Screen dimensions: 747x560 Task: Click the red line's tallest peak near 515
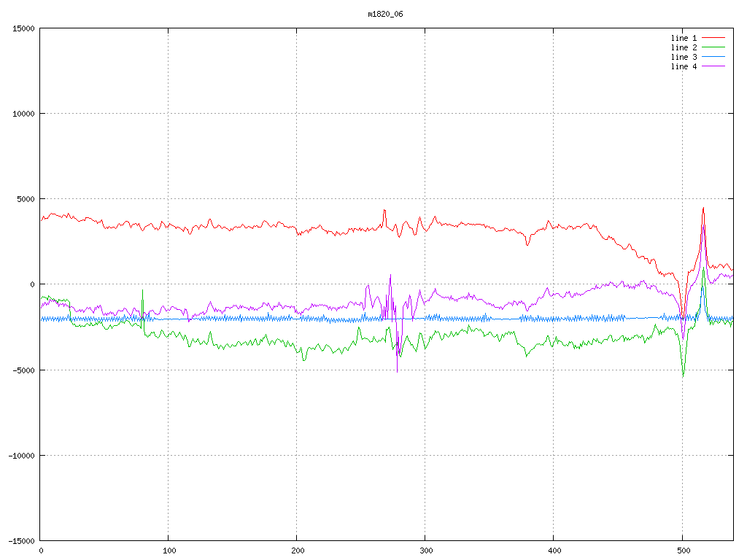point(703,208)
